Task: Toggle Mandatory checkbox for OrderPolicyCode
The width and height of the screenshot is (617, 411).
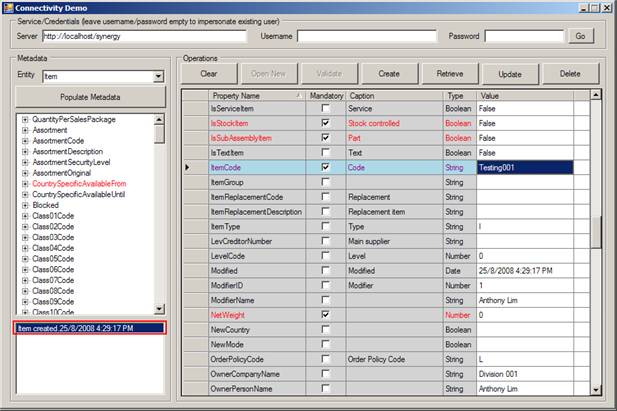Action: pos(325,359)
